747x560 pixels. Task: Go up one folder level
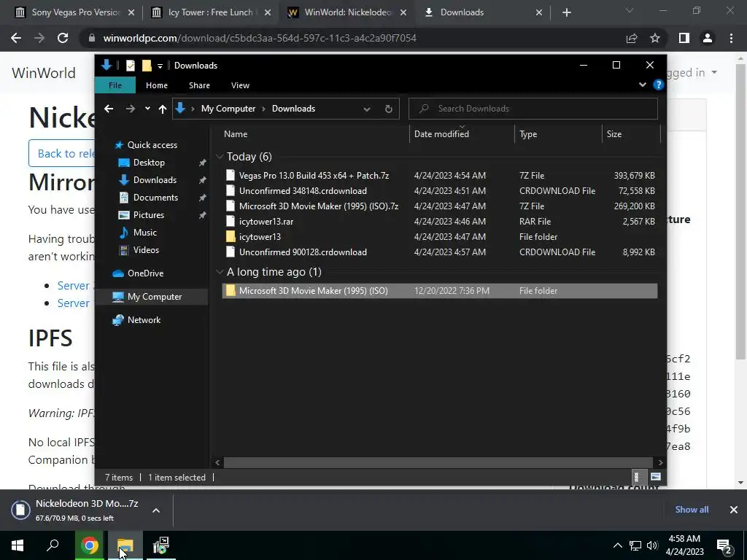(163, 109)
